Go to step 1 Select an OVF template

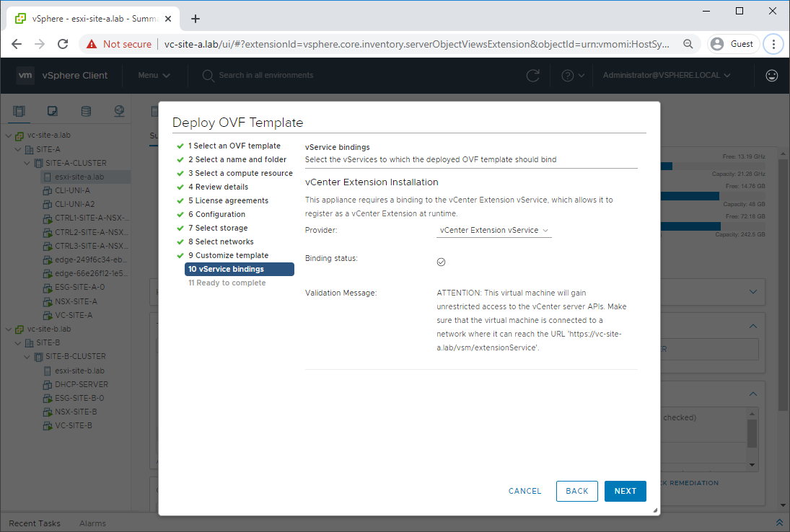click(234, 146)
